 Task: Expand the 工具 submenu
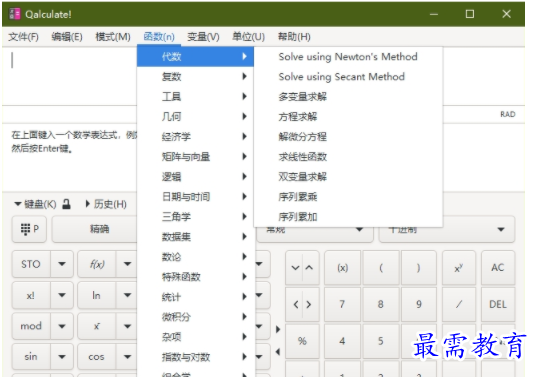(196, 97)
